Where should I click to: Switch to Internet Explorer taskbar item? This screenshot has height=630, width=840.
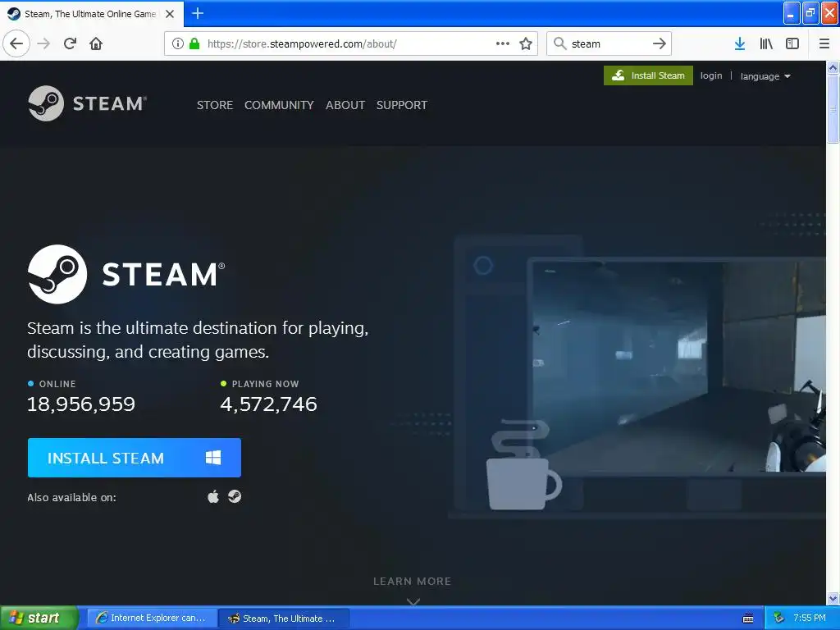(x=152, y=619)
